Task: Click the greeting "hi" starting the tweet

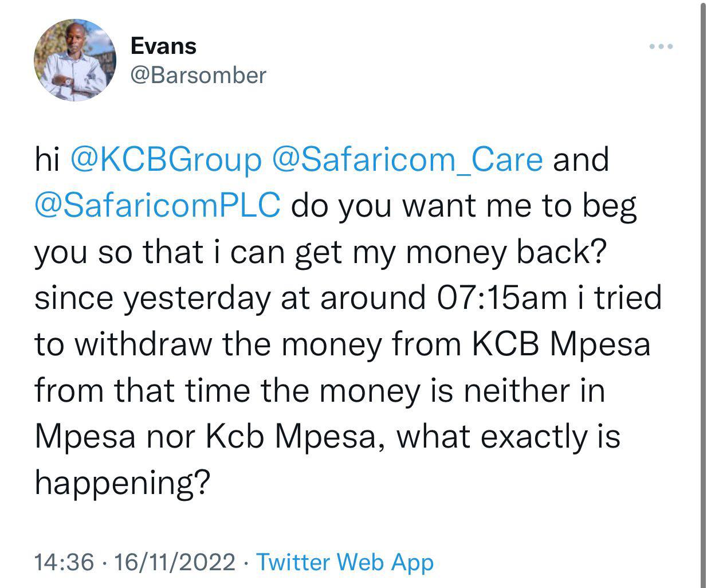Action: 47,159
